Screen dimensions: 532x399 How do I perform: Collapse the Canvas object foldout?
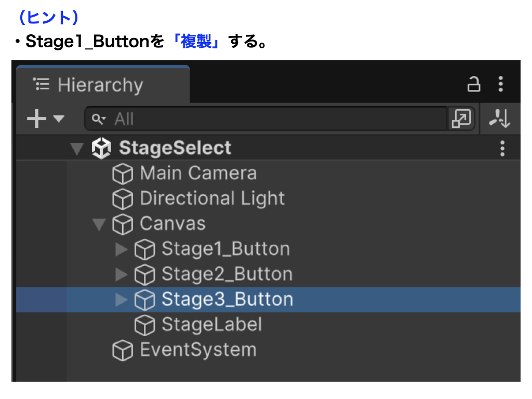pyautogui.click(x=99, y=224)
